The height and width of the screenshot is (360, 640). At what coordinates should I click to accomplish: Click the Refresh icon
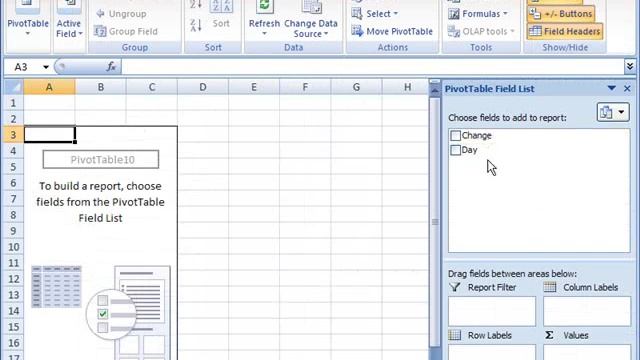click(x=264, y=7)
